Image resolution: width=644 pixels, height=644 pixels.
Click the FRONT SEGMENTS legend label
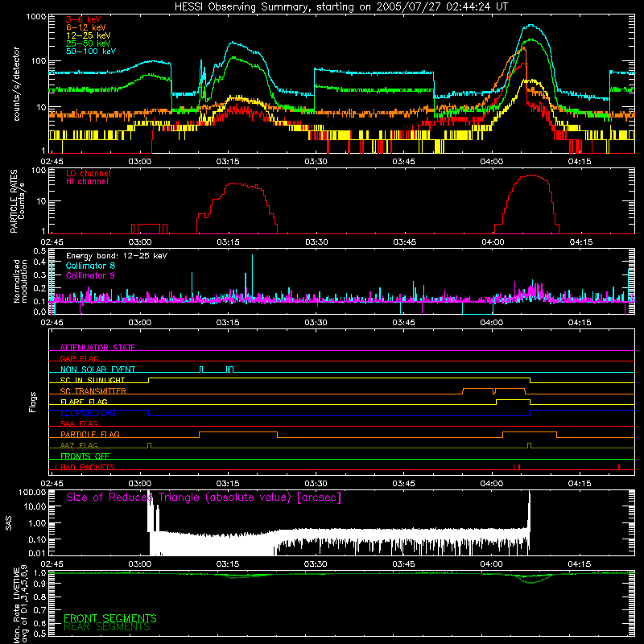[110, 618]
